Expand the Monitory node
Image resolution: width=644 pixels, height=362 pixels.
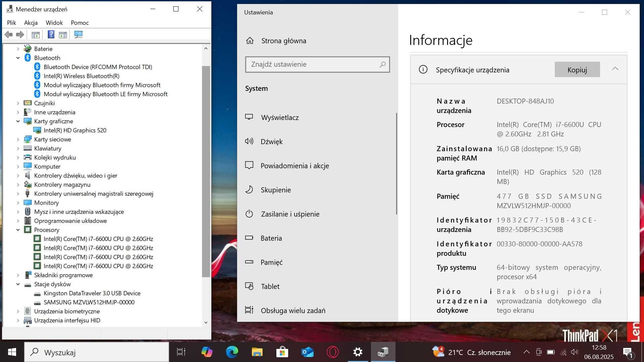[x=18, y=203]
